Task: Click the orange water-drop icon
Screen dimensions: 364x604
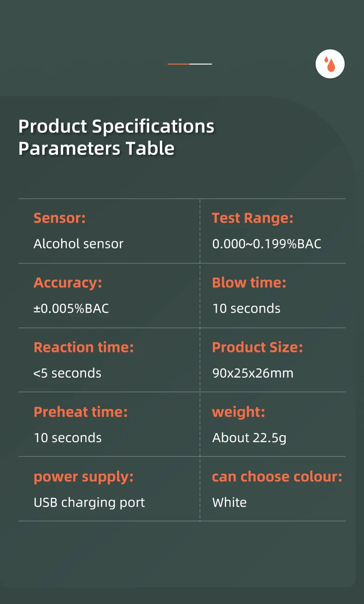Action: [330, 64]
